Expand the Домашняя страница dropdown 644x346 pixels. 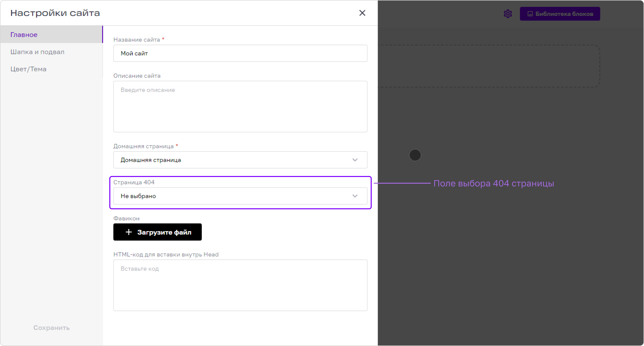[240, 160]
